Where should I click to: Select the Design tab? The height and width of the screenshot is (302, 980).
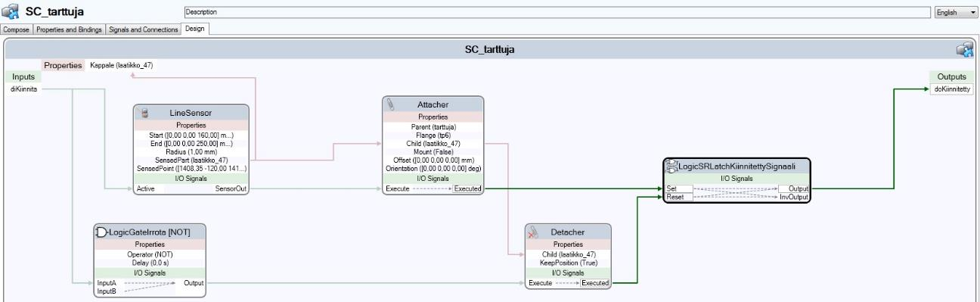pyautogui.click(x=194, y=29)
